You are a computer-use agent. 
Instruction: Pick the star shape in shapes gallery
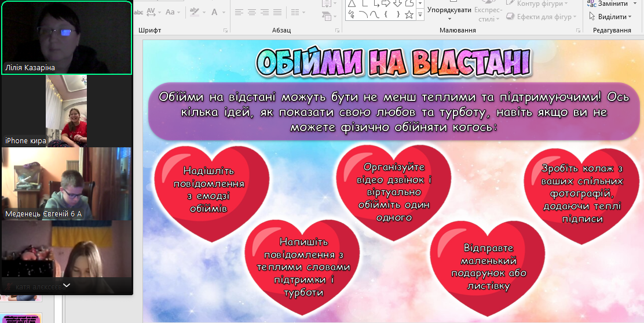pyautogui.click(x=409, y=15)
